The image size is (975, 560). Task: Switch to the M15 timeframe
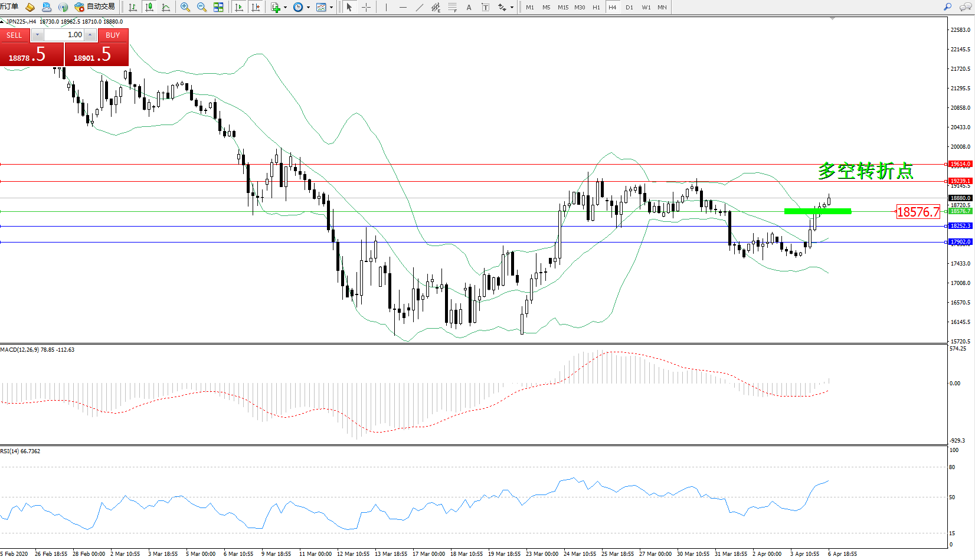point(563,7)
